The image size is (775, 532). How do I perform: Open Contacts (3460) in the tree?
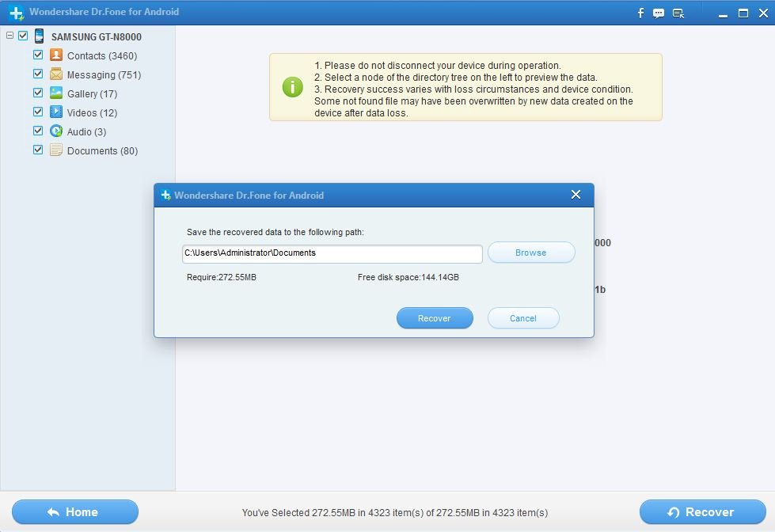(102, 56)
